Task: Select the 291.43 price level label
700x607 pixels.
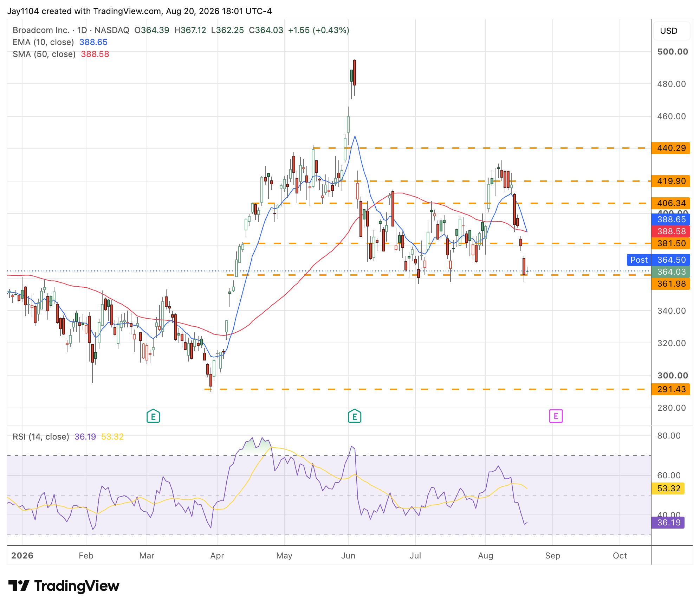Action: pyautogui.click(x=670, y=389)
